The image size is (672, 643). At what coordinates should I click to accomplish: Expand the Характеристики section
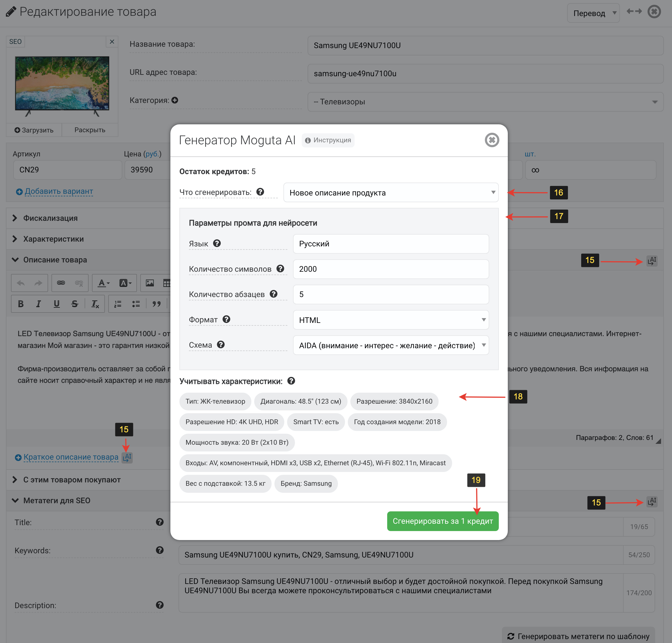[53, 239]
